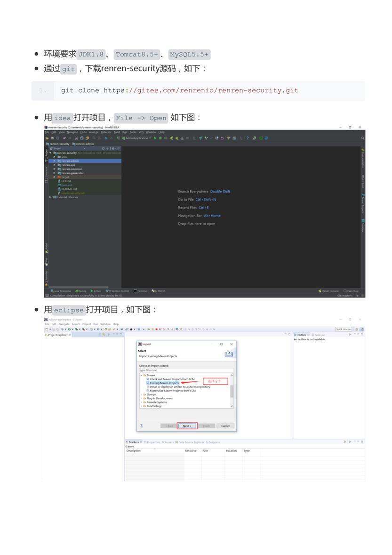The width and height of the screenshot is (392, 555).
Task: Open the Java Enterprise tool window tab
Action: (61, 291)
